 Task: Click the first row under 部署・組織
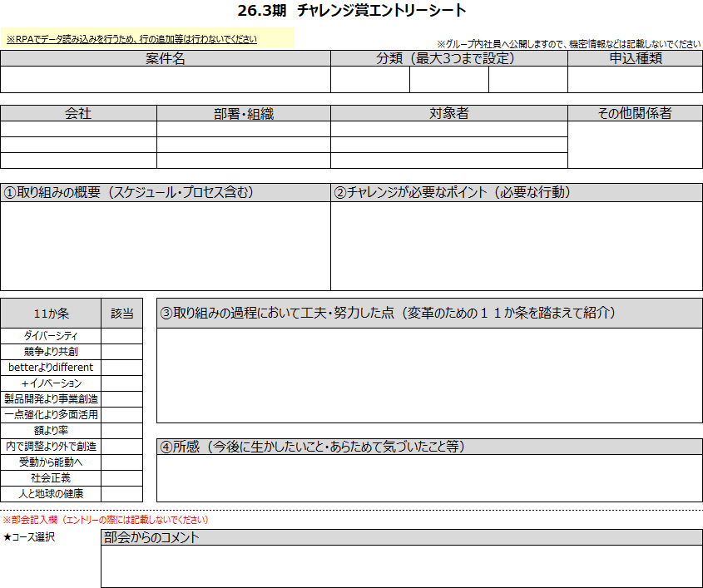pyautogui.click(x=243, y=129)
